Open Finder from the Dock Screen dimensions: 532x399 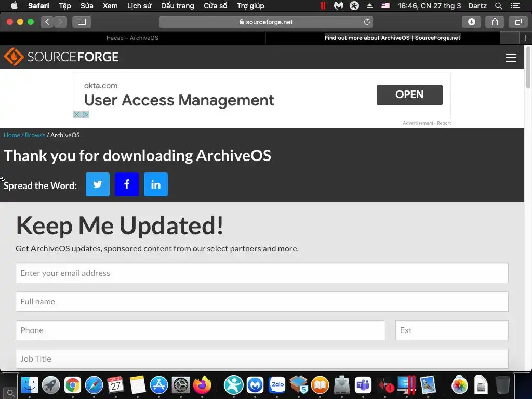[30, 385]
